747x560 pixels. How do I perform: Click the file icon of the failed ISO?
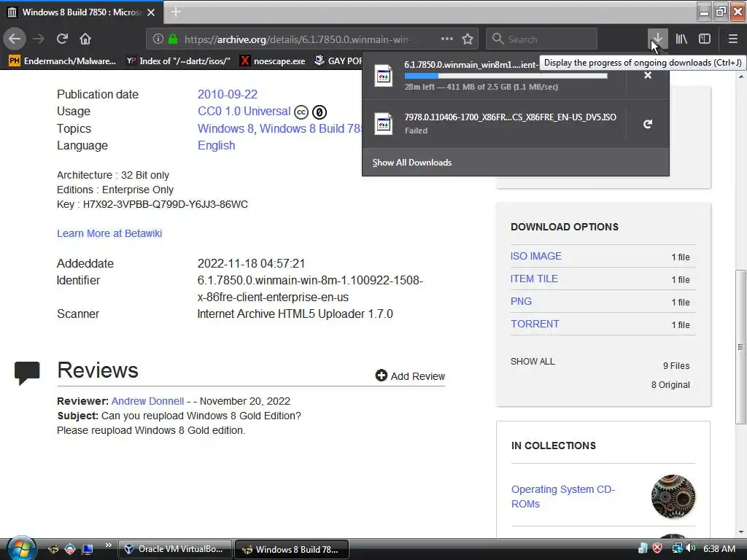coord(384,124)
